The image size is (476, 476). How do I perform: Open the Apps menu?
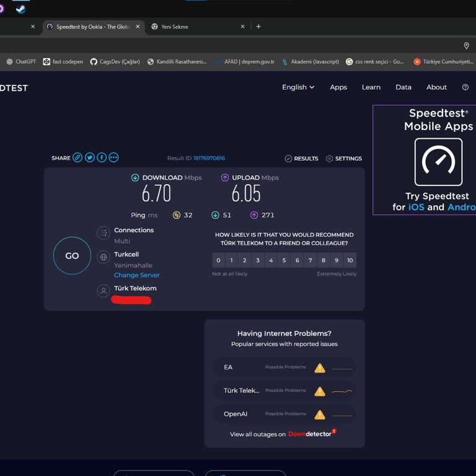(x=338, y=87)
